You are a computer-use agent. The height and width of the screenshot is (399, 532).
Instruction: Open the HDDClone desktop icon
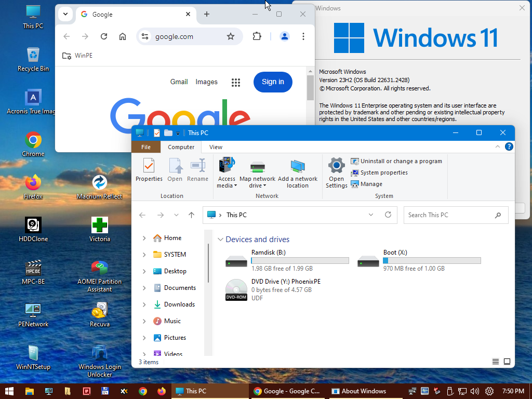[x=33, y=230]
